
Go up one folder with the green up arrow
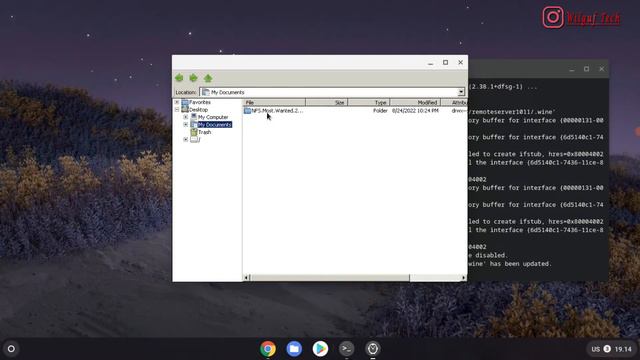208,78
